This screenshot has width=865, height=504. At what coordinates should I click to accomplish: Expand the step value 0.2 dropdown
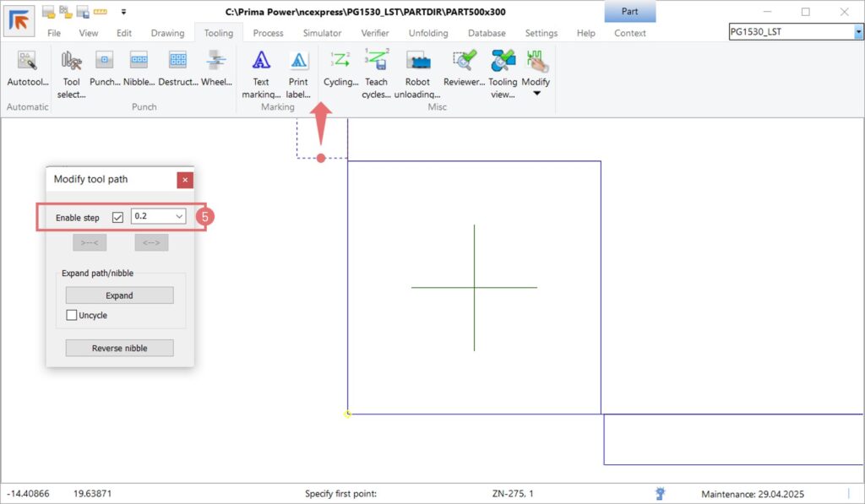tap(178, 217)
